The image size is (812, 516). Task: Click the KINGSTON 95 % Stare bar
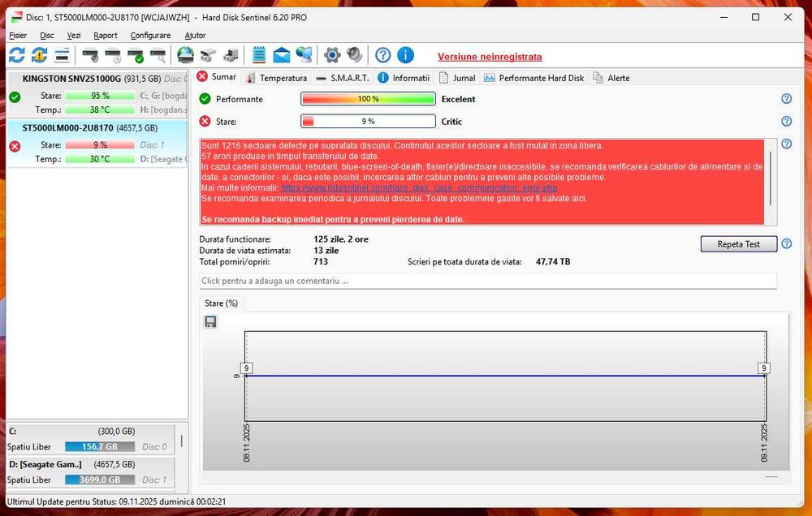[x=100, y=96]
